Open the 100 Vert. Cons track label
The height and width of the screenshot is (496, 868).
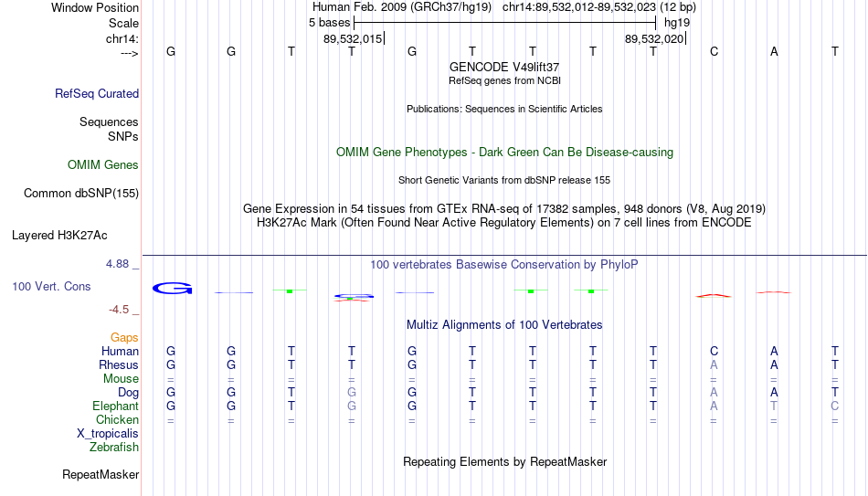coord(51,286)
